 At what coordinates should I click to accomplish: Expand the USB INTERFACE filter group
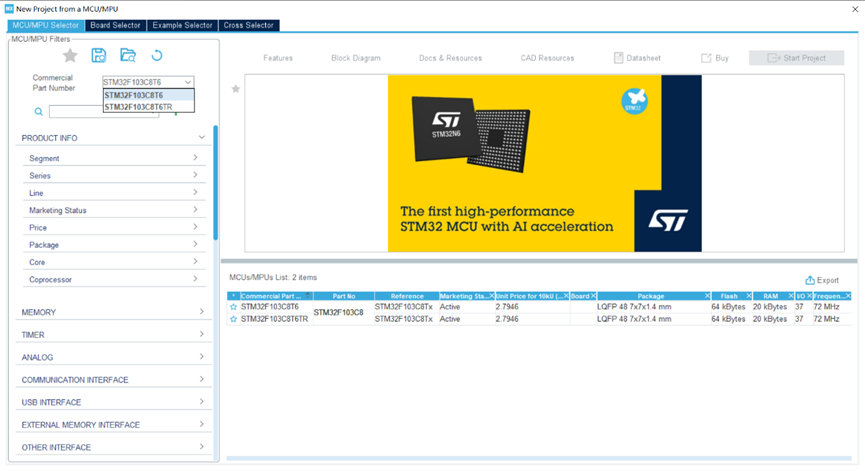201,402
